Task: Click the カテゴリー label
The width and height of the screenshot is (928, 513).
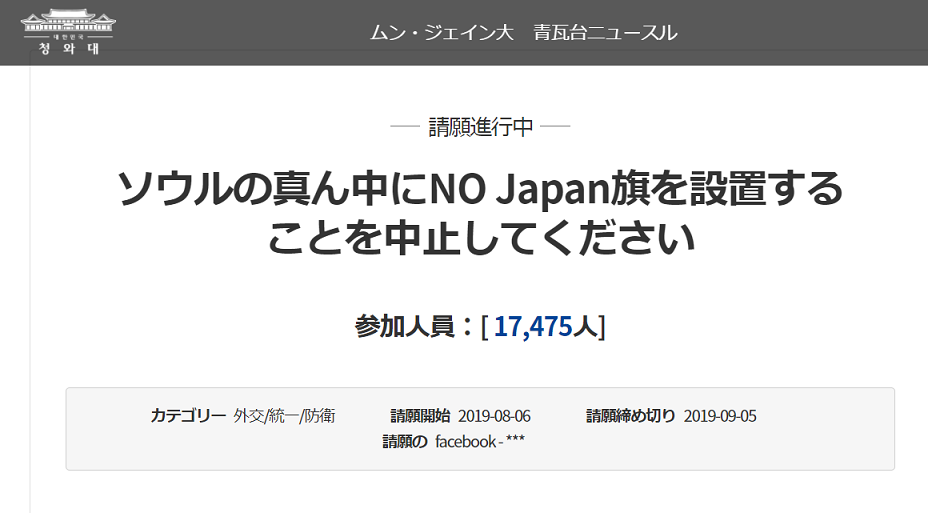Action: [x=188, y=416]
